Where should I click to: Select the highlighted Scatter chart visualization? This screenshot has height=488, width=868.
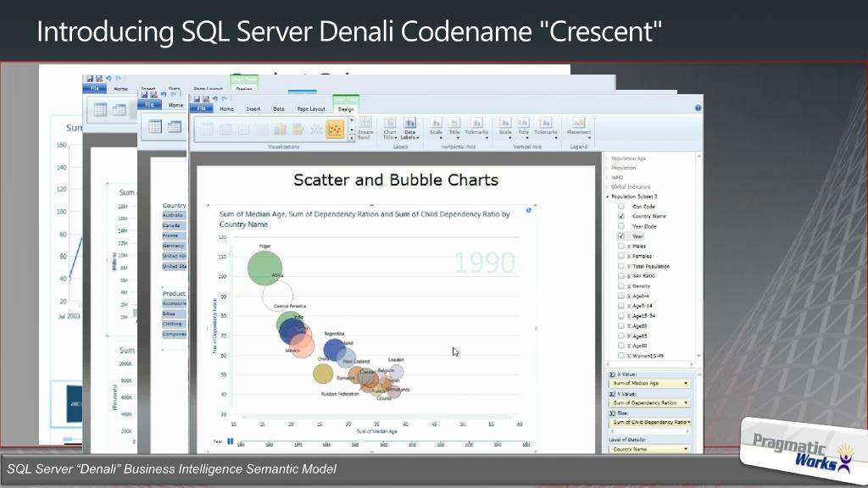click(x=335, y=130)
